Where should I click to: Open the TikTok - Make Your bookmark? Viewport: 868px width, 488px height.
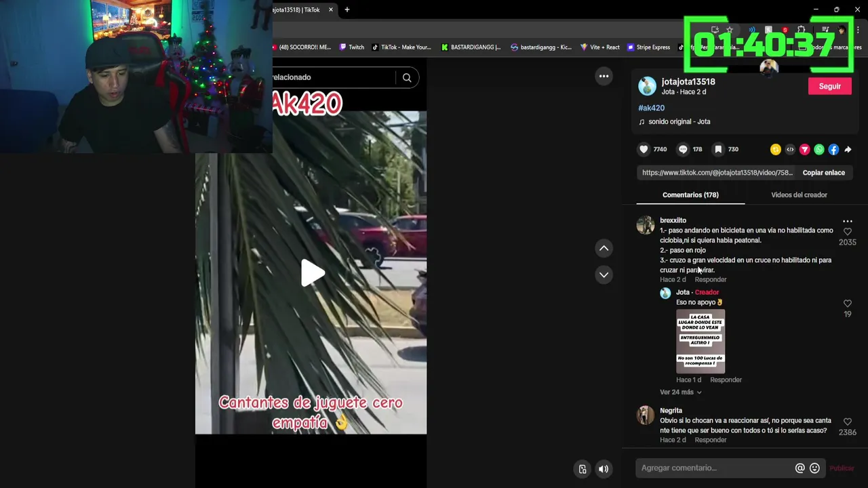coord(401,47)
